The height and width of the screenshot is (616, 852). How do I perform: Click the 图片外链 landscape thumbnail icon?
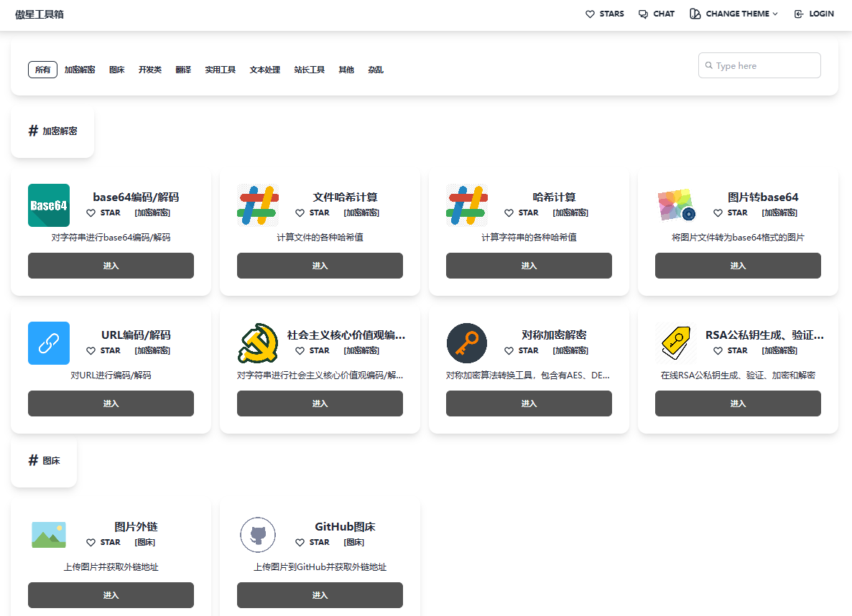pos(49,535)
